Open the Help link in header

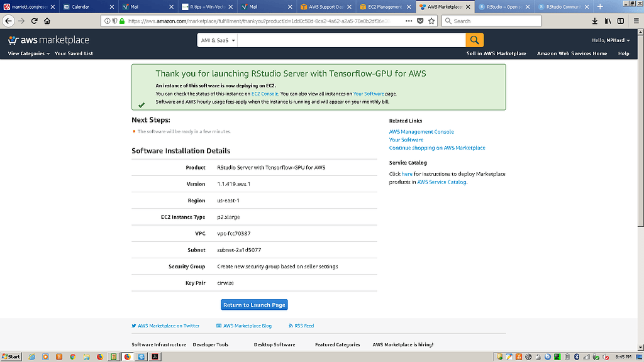click(x=623, y=53)
